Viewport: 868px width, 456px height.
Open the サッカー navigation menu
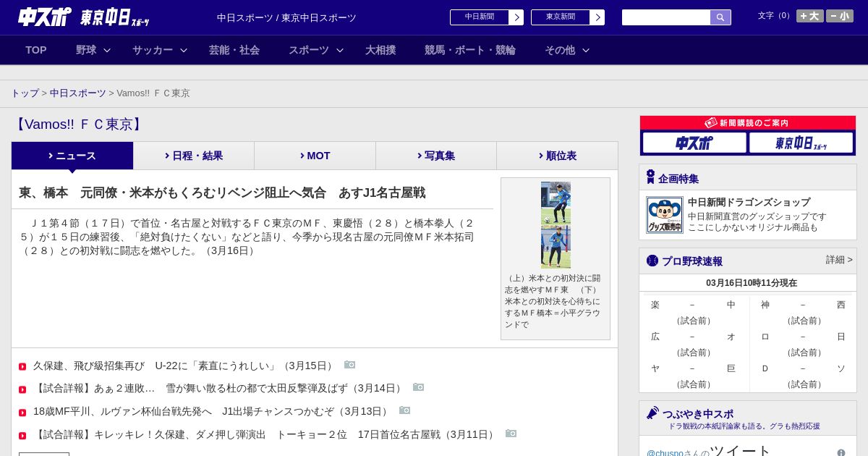(x=153, y=50)
